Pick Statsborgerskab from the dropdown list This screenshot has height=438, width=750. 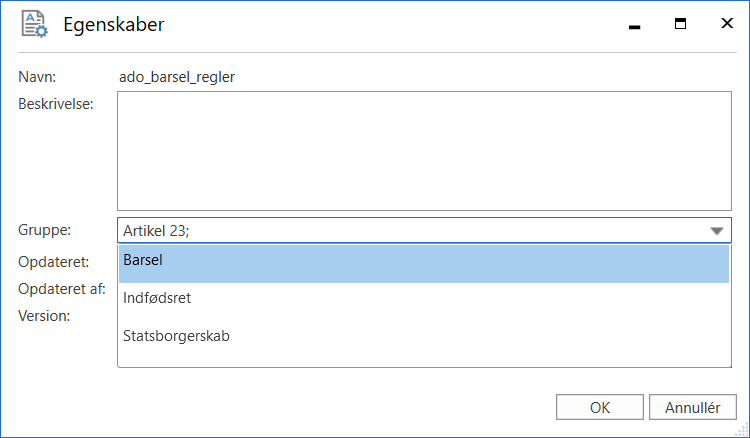[x=423, y=336]
